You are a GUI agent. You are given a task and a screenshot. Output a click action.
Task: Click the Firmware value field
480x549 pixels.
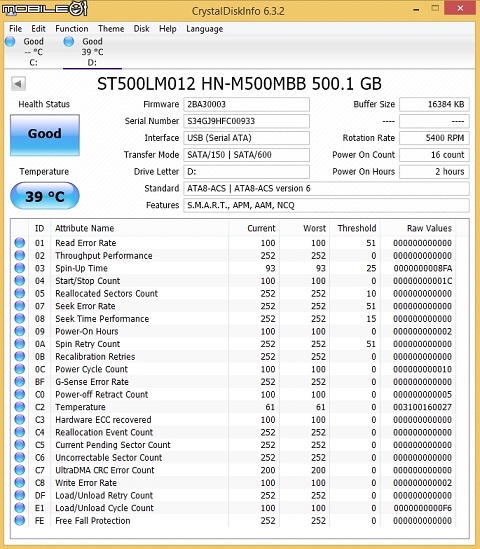pyautogui.click(x=246, y=104)
